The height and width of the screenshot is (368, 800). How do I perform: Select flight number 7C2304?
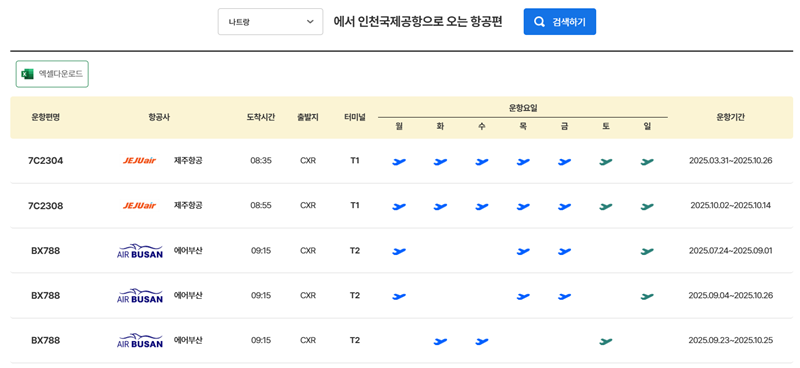point(45,161)
